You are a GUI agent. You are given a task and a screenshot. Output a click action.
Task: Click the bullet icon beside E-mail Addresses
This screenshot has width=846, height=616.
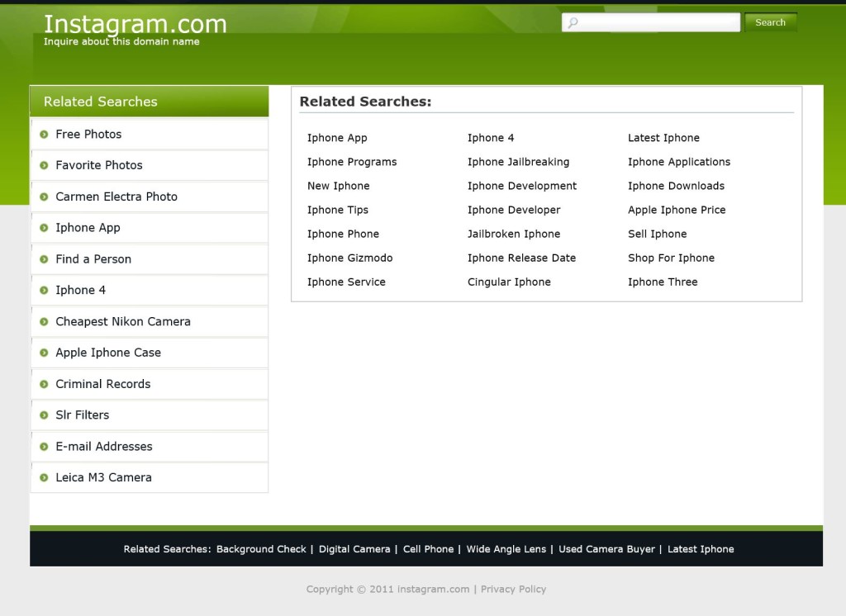pos(45,447)
